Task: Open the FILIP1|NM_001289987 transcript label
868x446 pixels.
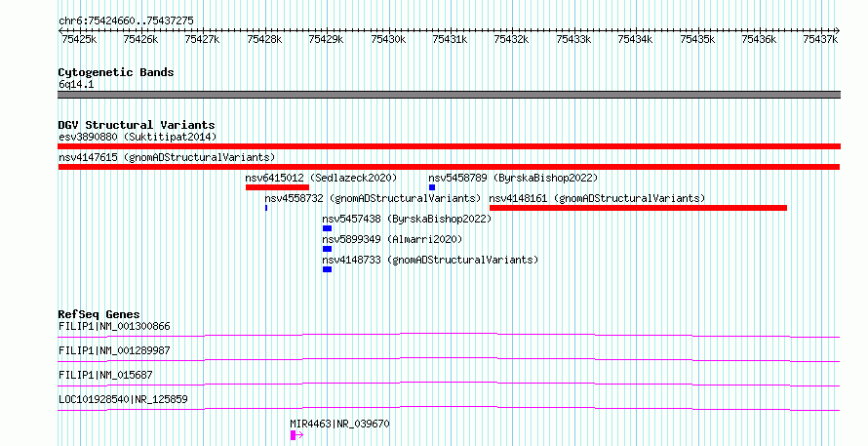Action: [114, 350]
